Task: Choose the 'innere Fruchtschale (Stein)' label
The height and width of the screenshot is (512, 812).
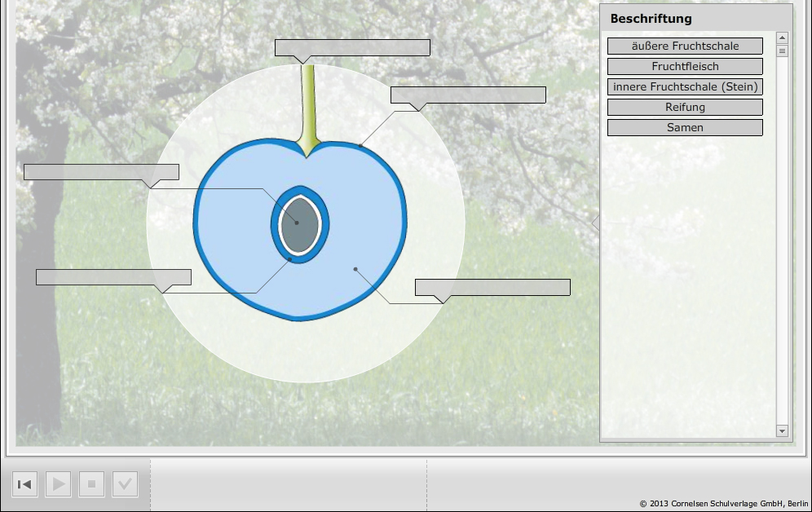Action: (x=685, y=87)
